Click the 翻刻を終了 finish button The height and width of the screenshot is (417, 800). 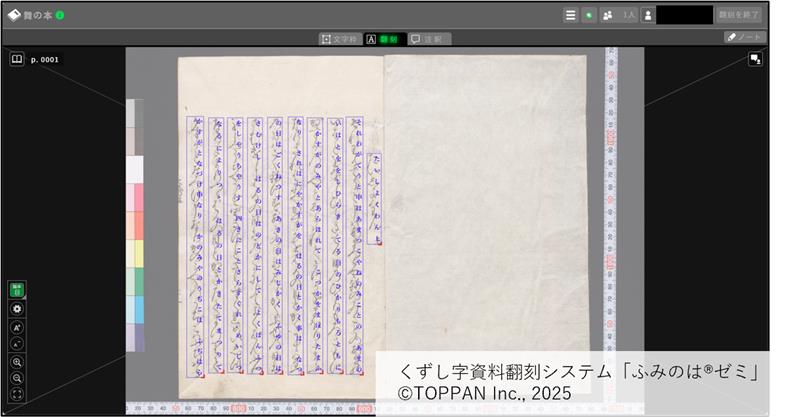(740, 15)
